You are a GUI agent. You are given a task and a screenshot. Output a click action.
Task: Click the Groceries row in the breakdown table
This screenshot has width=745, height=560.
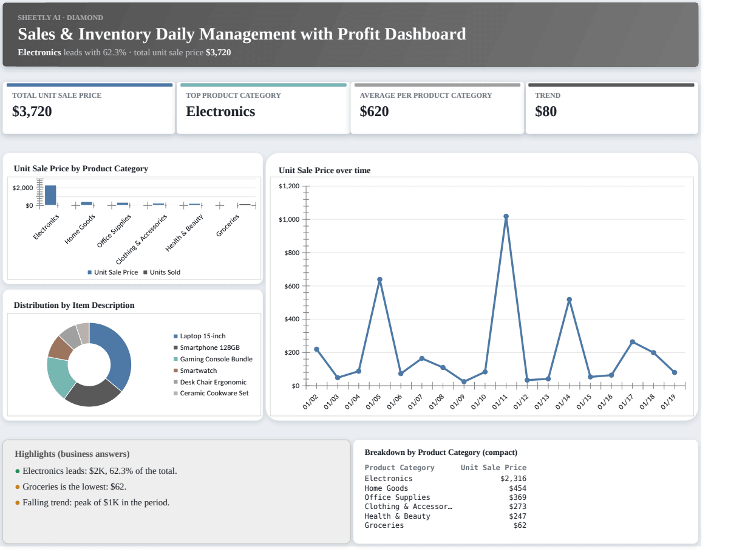[445, 525]
